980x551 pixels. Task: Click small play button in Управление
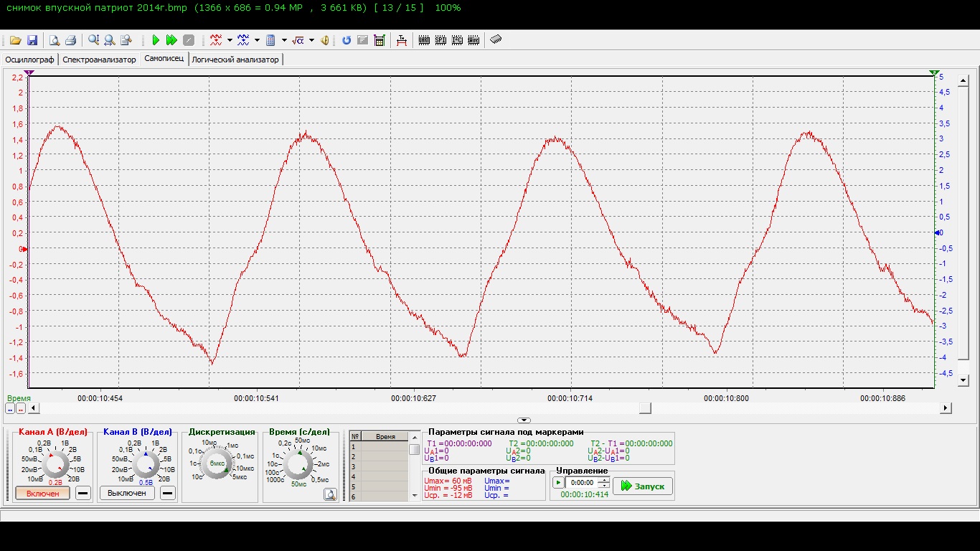point(558,483)
